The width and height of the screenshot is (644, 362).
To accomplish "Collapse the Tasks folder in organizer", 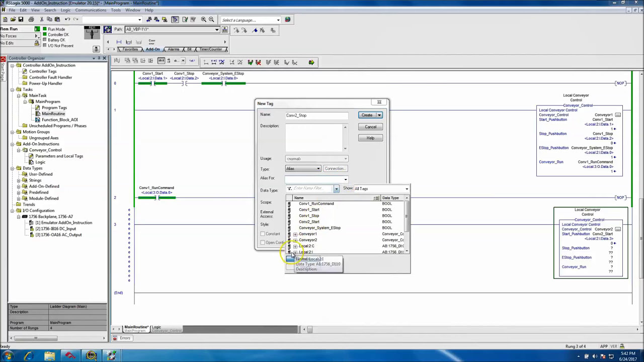I will (12, 89).
